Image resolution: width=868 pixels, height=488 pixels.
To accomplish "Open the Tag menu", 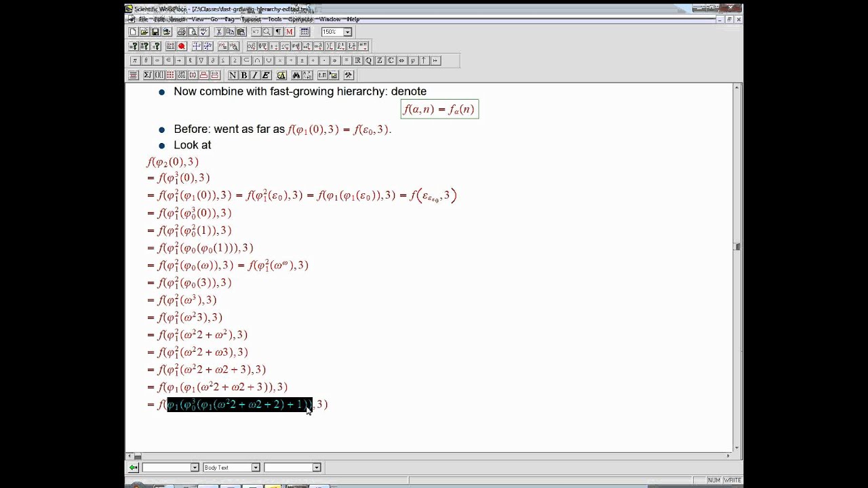I will (229, 20).
